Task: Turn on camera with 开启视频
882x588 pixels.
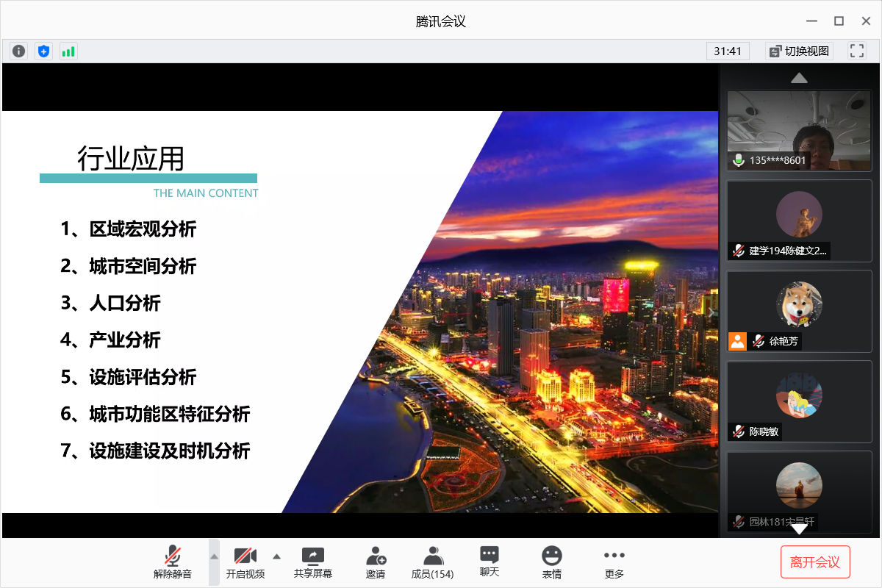Action: point(245,562)
